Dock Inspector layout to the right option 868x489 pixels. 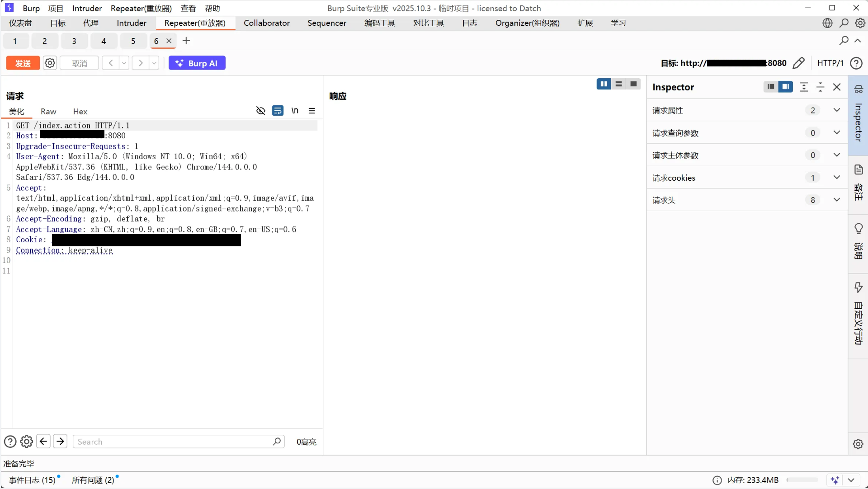[786, 87]
